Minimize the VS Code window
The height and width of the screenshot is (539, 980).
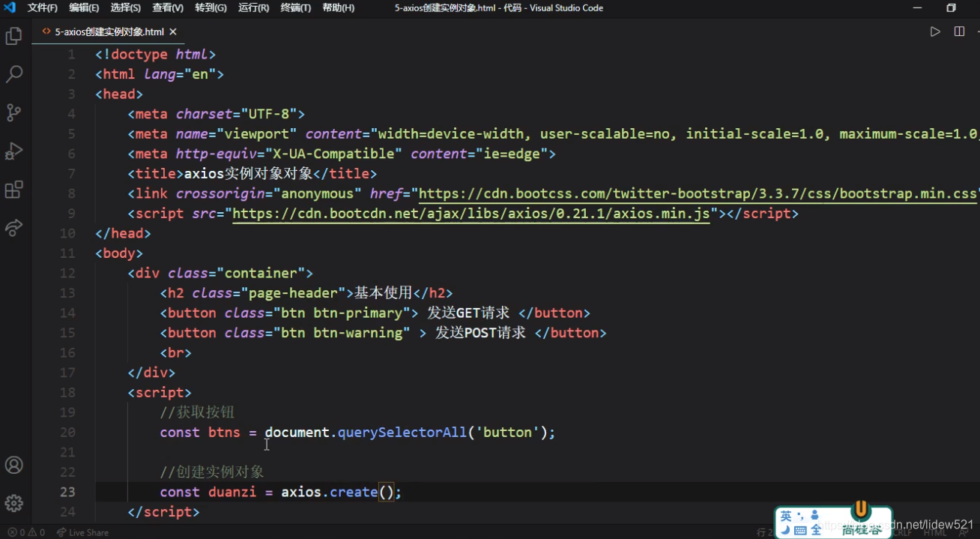(x=918, y=7)
